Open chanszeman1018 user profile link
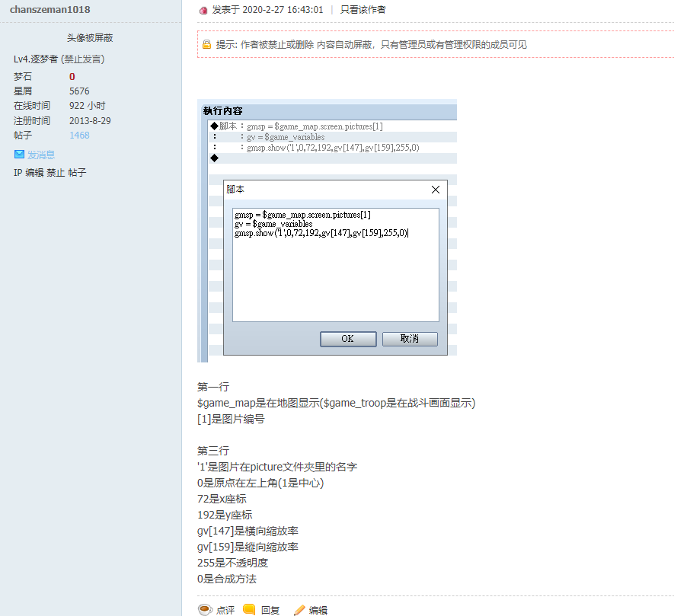The image size is (674, 616). pyautogui.click(x=50, y=9)
